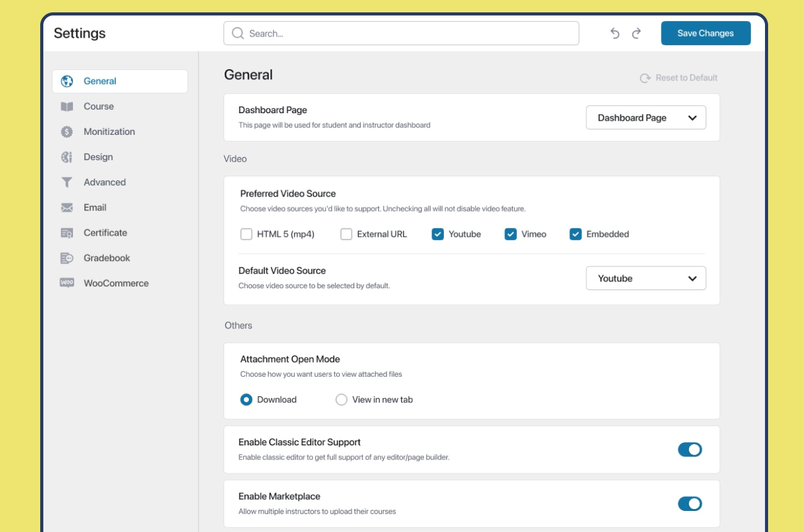804x532 pixels.
Task: Click the dollar badge Monitization icon
Action: pos(67,132)
